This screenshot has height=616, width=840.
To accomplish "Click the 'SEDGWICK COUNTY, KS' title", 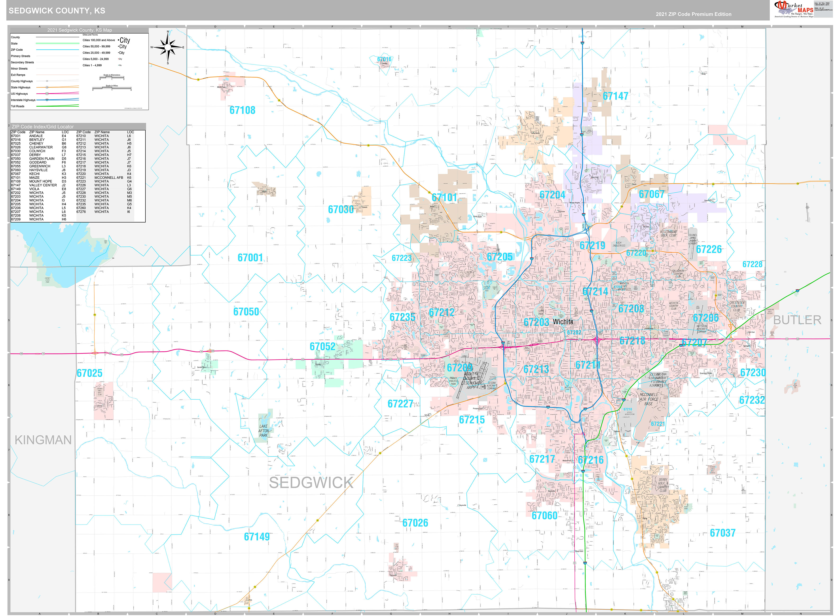I will [x=57, y=11].
